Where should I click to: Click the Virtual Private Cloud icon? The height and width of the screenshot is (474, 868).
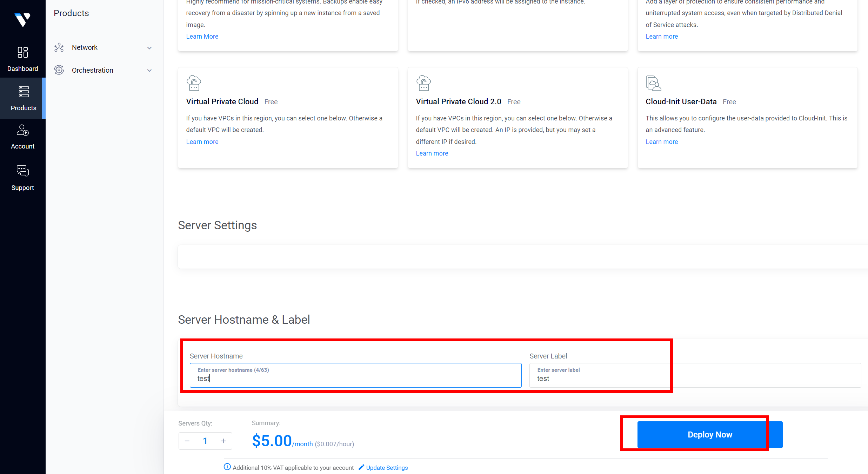tap(194, 83)
